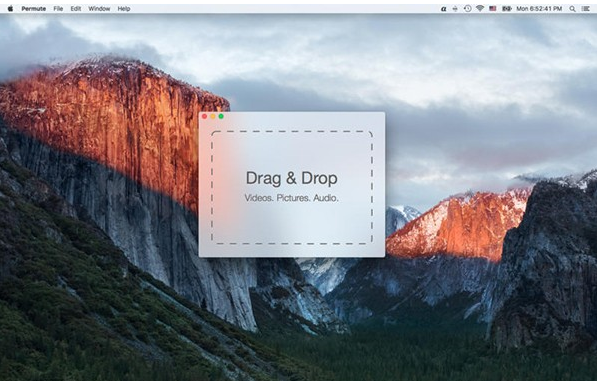Open the Help menu
Screen dimensions: 597x381
pos(124,8)
